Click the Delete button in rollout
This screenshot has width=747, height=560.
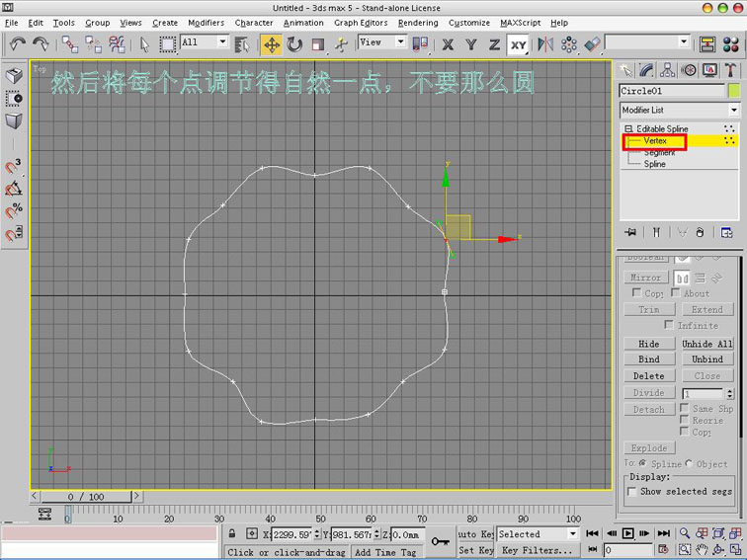649,376
